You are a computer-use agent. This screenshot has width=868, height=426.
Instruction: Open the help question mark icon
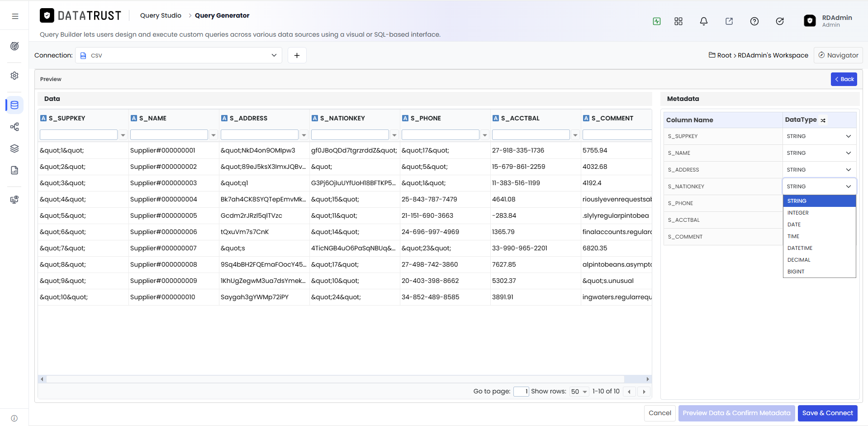[x=754, y=21]
